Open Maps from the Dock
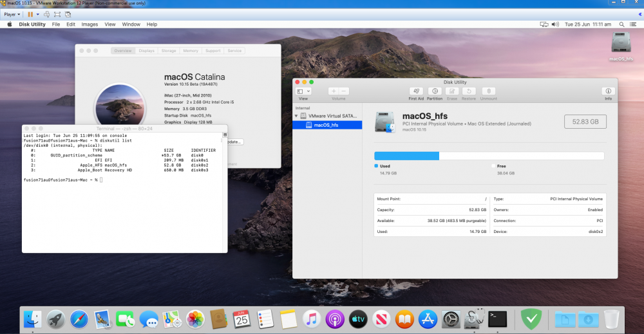644x334 pixels. [172, 319]
